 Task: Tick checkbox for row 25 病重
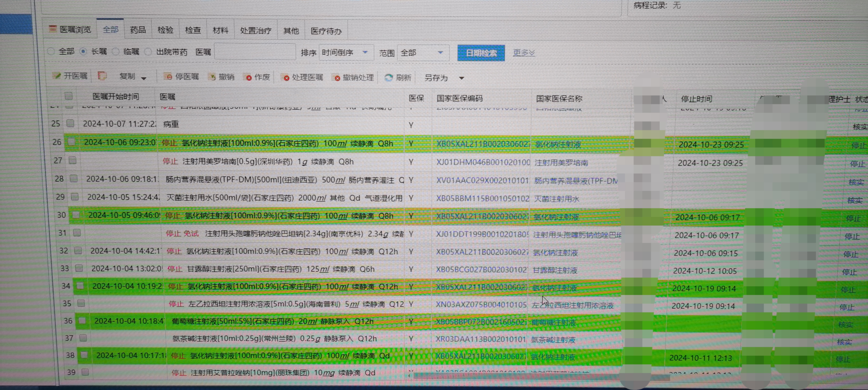(x=70, y=123)
